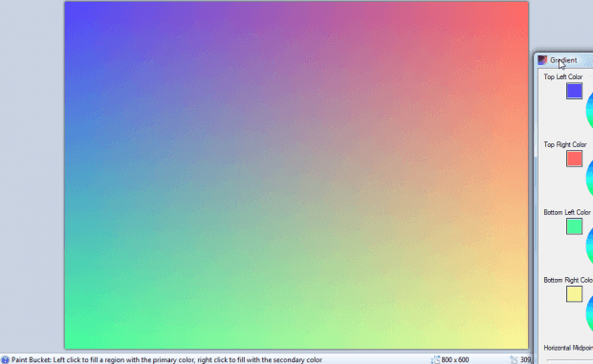Click the color wheel beside Bottom Left Color
This screenshot has height=364, width=593.
(x=589, y=246)
